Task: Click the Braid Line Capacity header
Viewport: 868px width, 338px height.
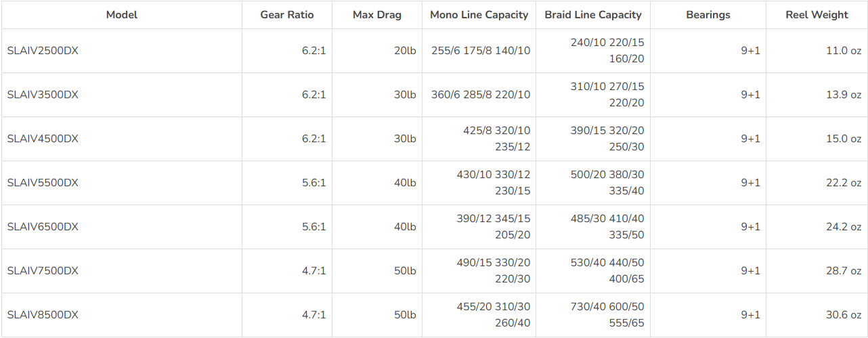Action: pos(593,15)
